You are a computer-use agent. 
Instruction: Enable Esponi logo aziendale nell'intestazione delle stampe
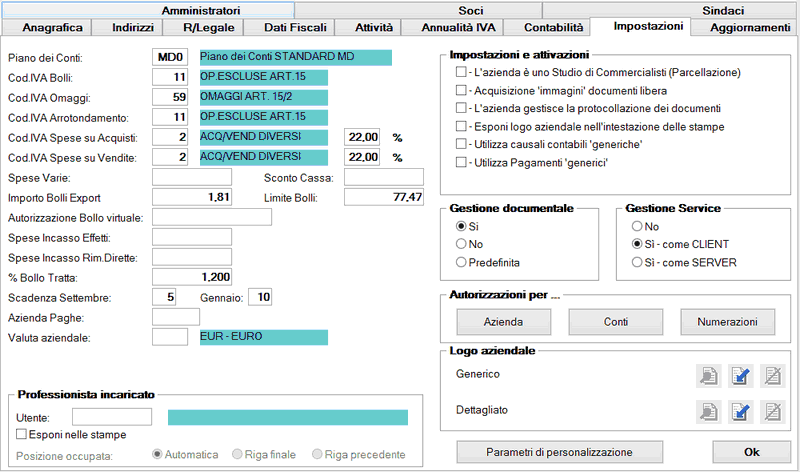coord(461,126)
